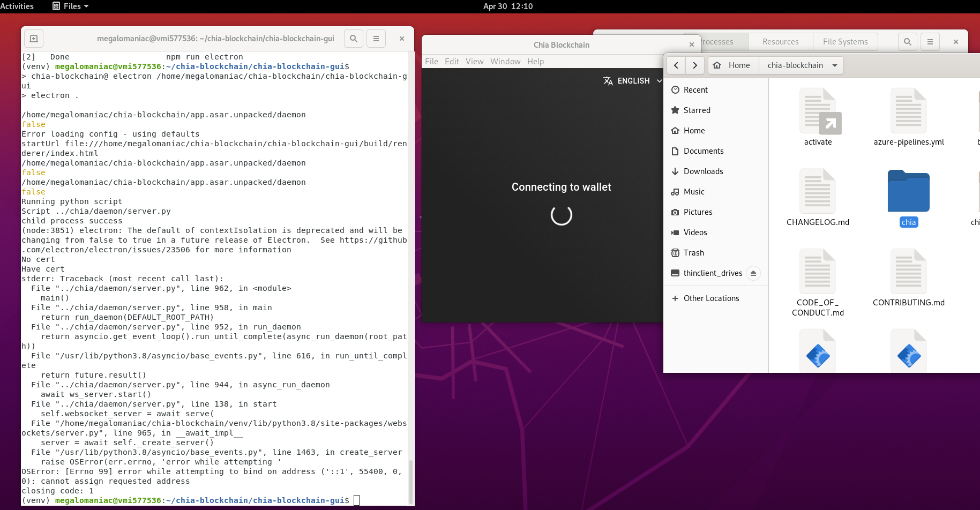Click the terminal search icon
Image resolution: width=980 pixels, height=510 pixels.
point(354,39)
